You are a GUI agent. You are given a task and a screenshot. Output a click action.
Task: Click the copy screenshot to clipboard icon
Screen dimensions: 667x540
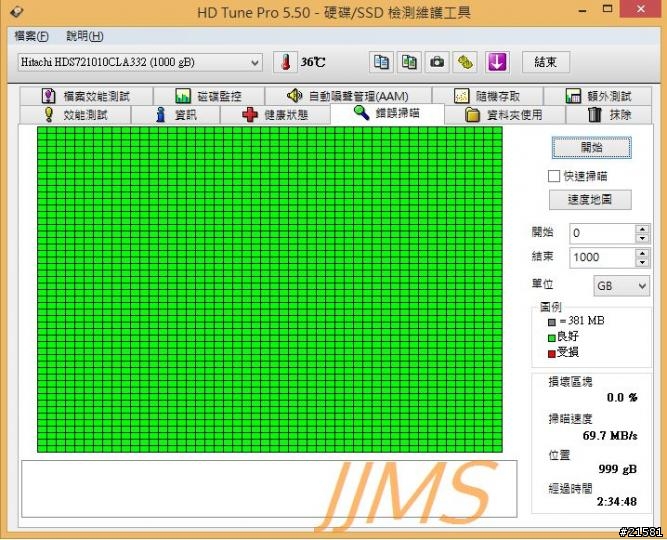[x=409, y=62]
